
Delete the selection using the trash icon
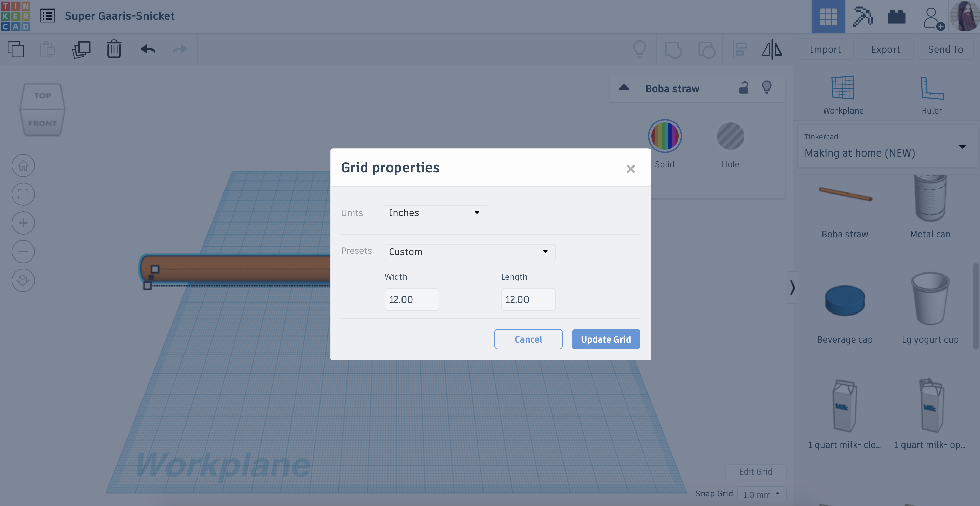tap(114, 49)
